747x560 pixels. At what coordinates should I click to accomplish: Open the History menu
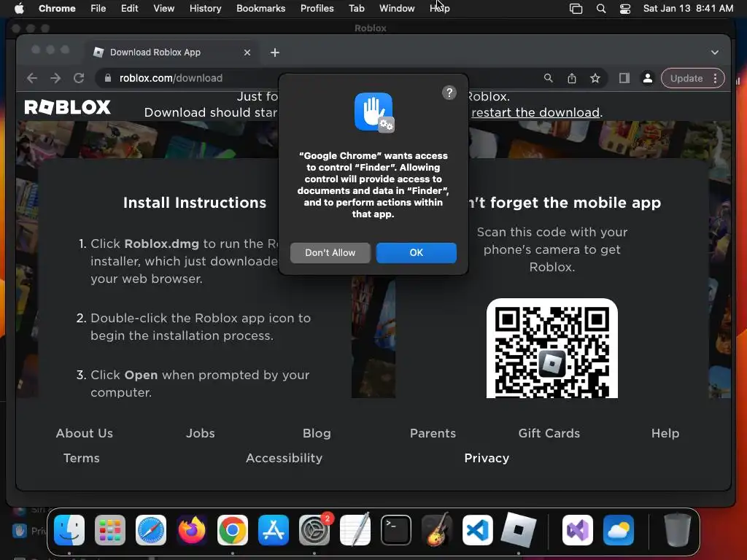(x=205, y=8)
